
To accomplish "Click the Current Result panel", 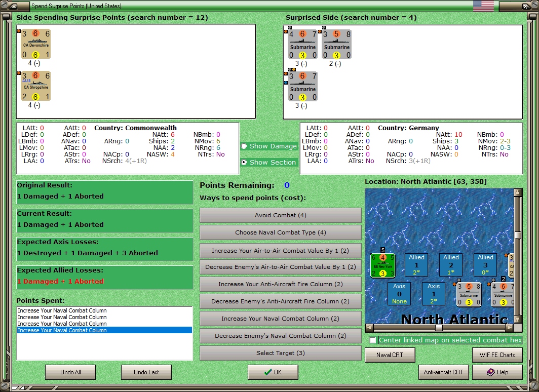I will coord(105,221).
